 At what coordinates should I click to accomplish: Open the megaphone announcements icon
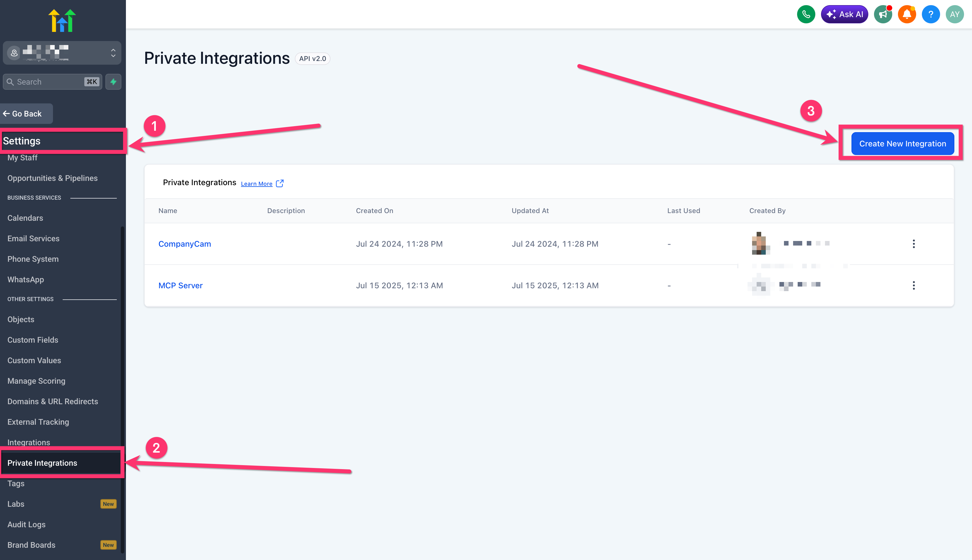883,15
